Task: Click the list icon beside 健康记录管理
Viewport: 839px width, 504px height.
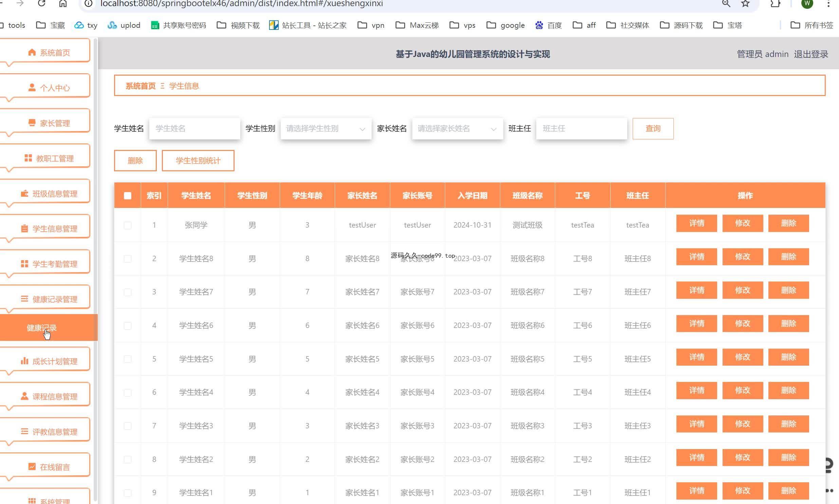Action: (24, 299)
